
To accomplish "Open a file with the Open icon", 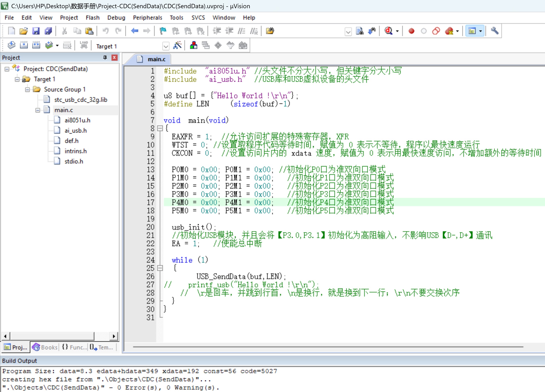I will (x=24, y=31).
